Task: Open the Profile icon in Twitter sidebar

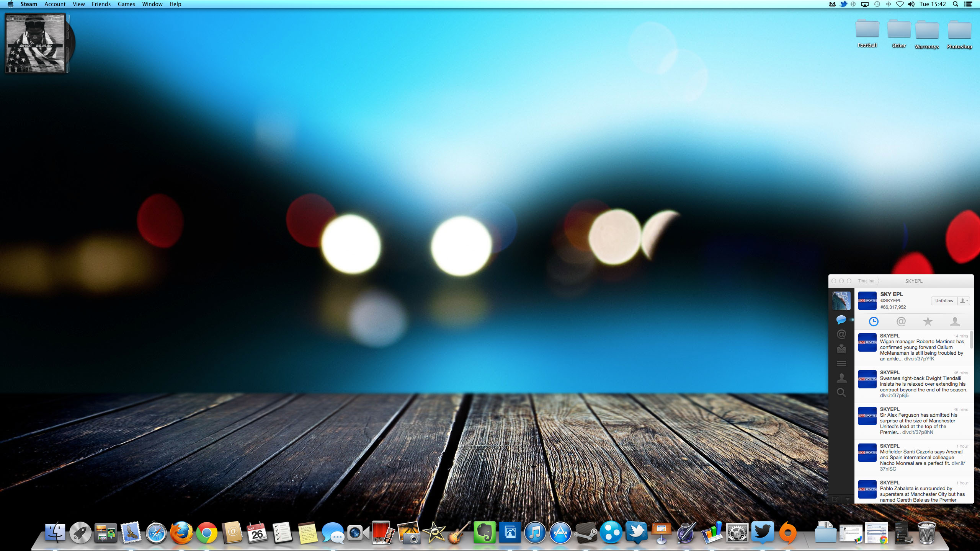Action: click(841, 378)
